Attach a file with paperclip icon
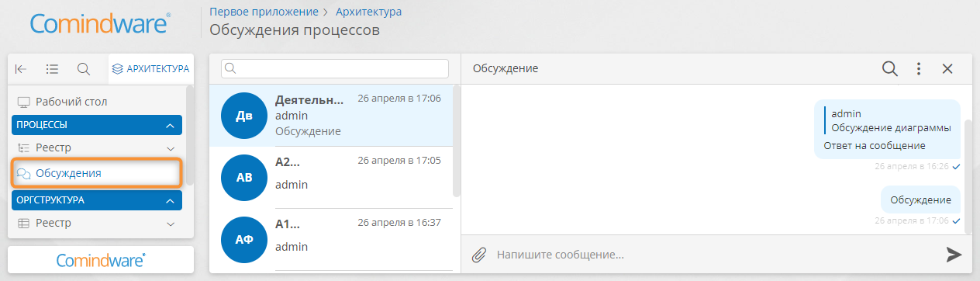 coord(480,254)
